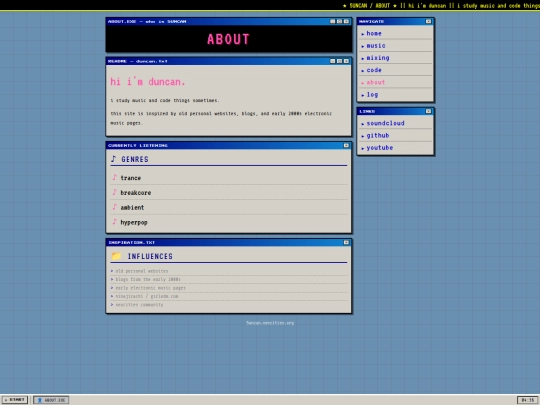The width and height of the screenshot is (540, 405).
Task: Click the START button on the taskbar
Action: (x=15, y=399)
